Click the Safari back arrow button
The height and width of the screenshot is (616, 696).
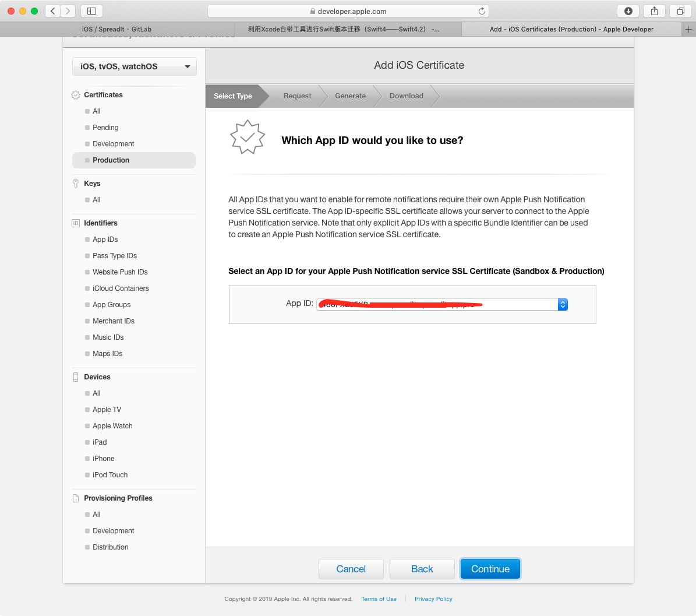point(53,11)
